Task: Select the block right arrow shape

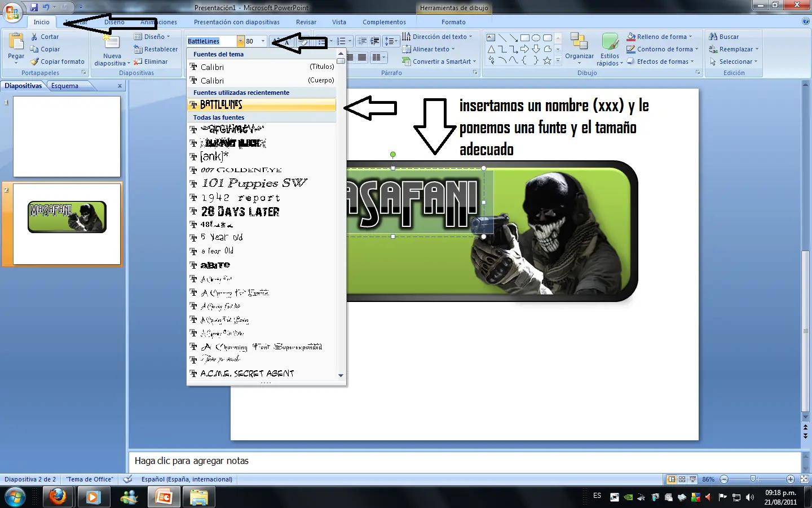Action: click(524, 49)
